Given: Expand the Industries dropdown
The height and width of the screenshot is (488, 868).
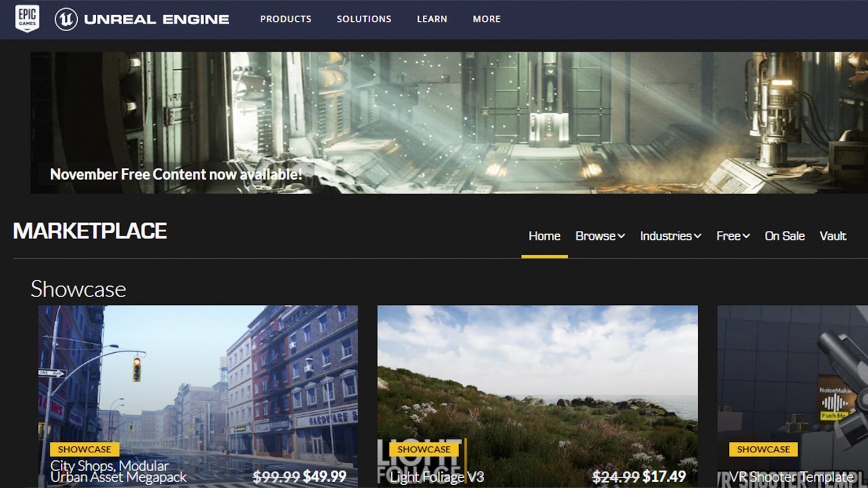Looking at the screenshot, I should (671, 236).
